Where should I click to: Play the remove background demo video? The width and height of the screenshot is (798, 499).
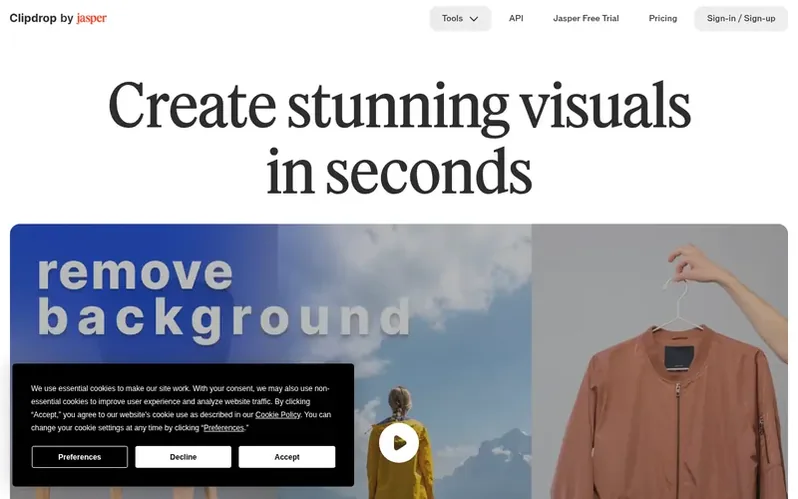[x=399, y=442]
